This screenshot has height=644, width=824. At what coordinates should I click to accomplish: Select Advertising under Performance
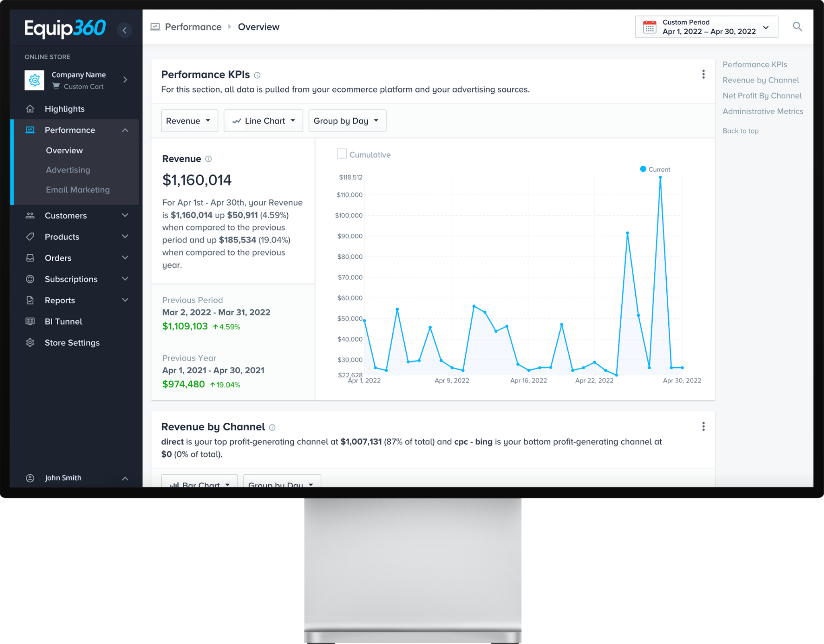point(68,170)
